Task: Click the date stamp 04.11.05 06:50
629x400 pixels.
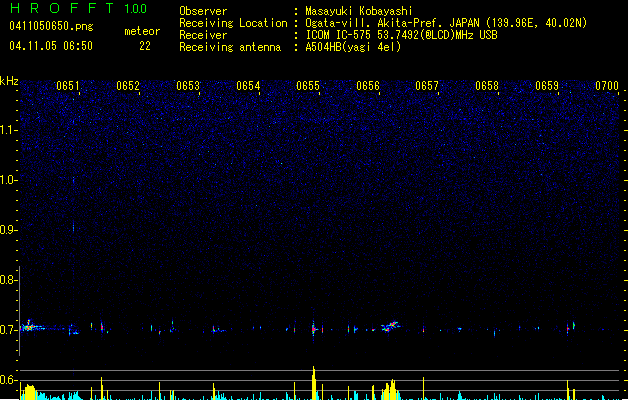Action: pyautogui.click(x=51, y=46)
